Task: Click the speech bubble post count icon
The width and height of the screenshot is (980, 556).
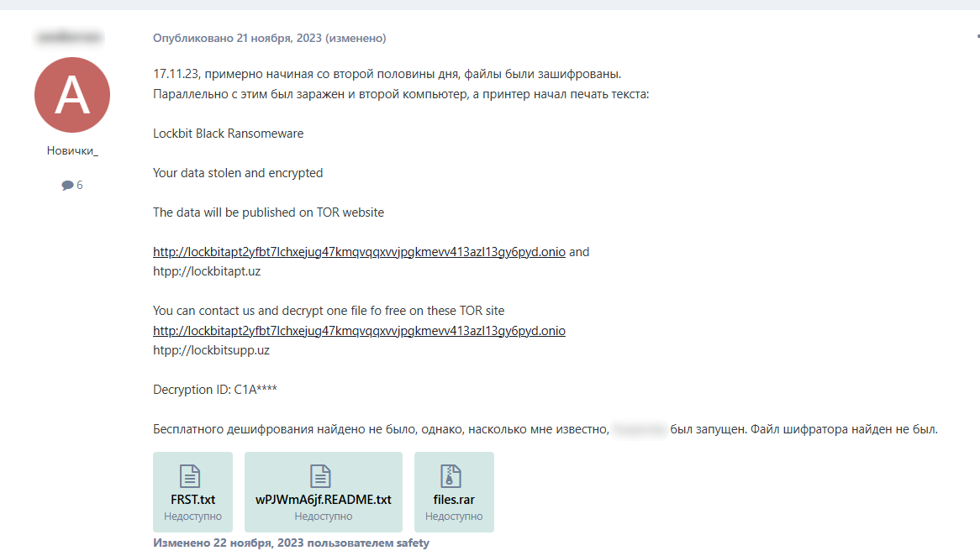Action: [x=67, y=186]
